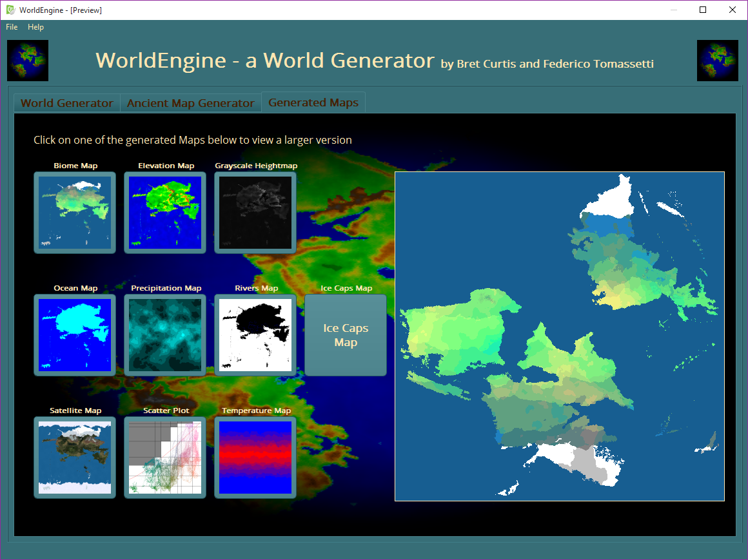Open the Scatter Plot thumbnail
The width and height of the screenshot is (748, 560).
click(x=165, y=458)
